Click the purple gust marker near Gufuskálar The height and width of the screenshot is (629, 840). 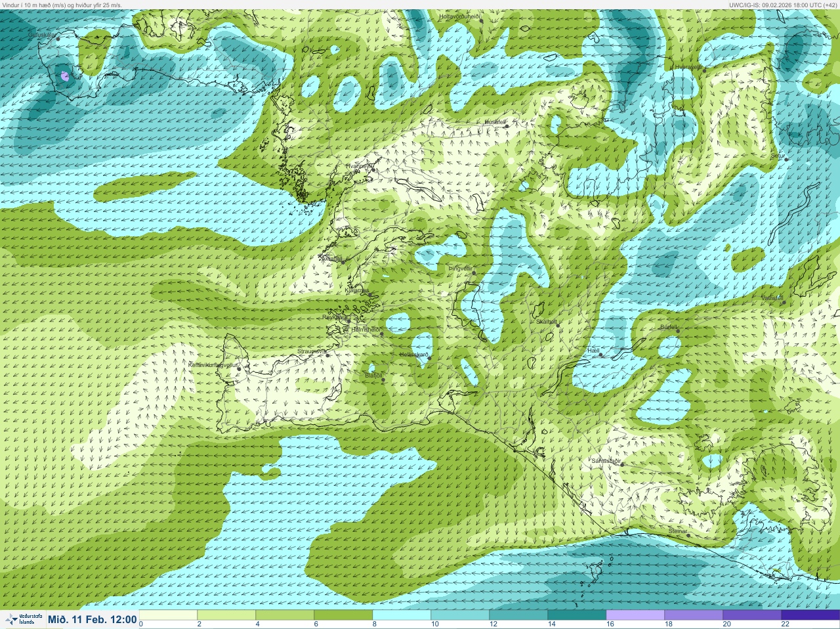[x=64, y=76]
